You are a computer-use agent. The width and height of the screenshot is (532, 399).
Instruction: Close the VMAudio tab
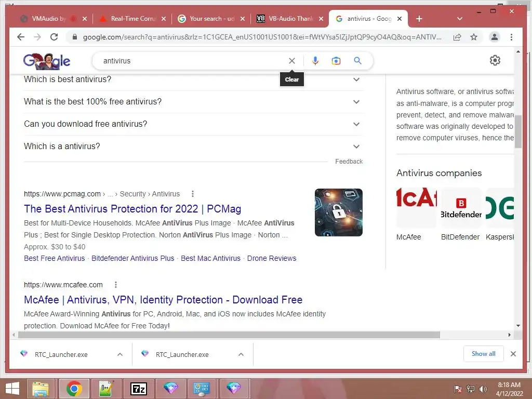(x=85, y=19)
